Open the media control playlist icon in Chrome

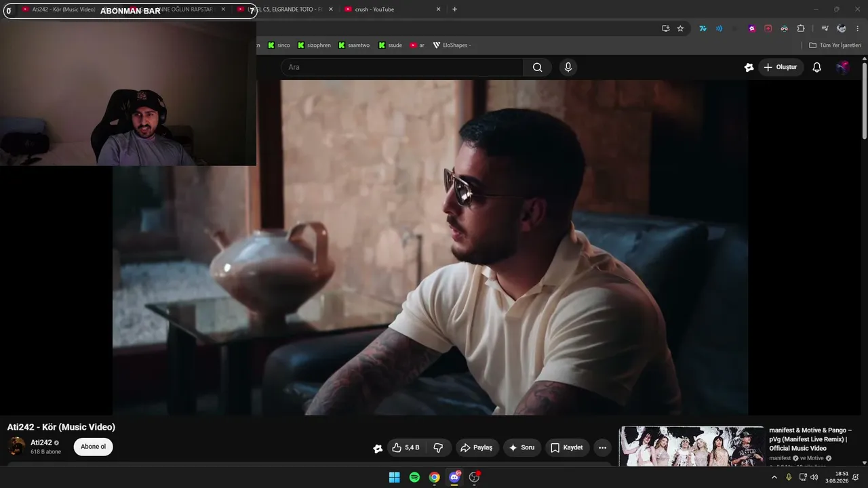point(825,28)
